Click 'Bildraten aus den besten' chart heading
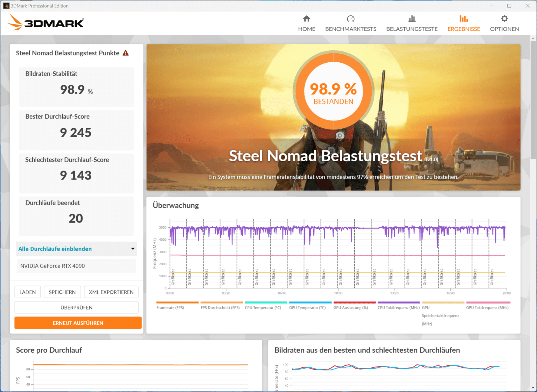 367,350
